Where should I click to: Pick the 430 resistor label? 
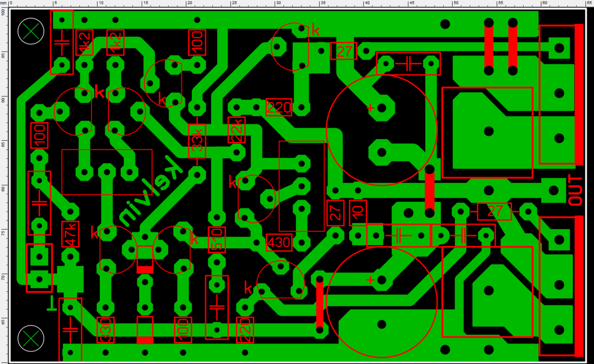pos(279,242)
